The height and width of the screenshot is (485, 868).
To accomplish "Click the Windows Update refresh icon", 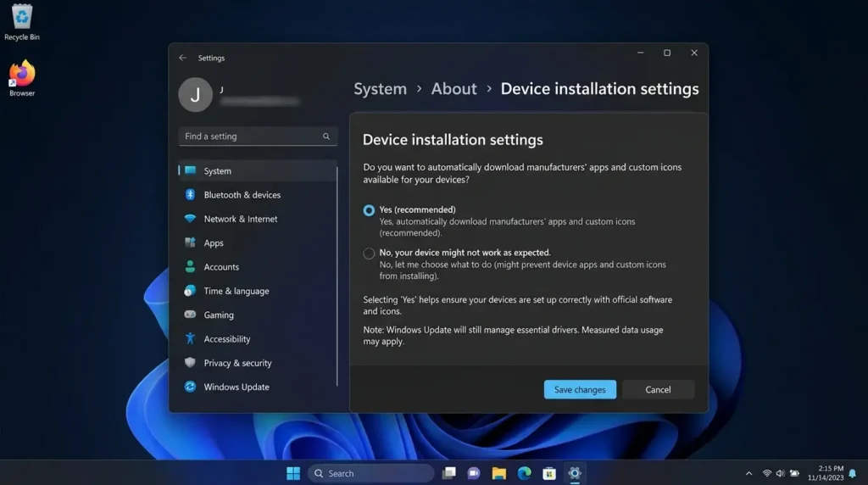I will point(190,387).
